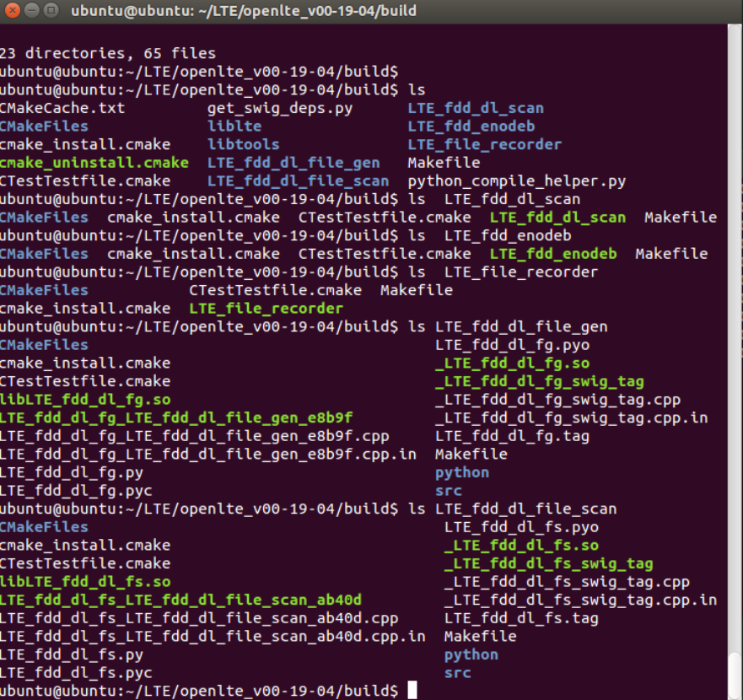This screenshot has height=700, width=743.
Task: Click the green libLTE_fdd_dl_fs.so entry
Action: [85, 582]
